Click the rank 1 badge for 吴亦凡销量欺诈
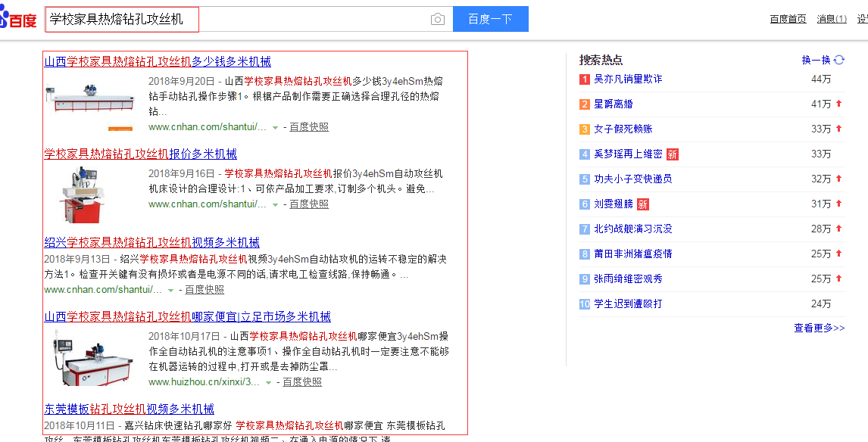 tap(585, 79)
